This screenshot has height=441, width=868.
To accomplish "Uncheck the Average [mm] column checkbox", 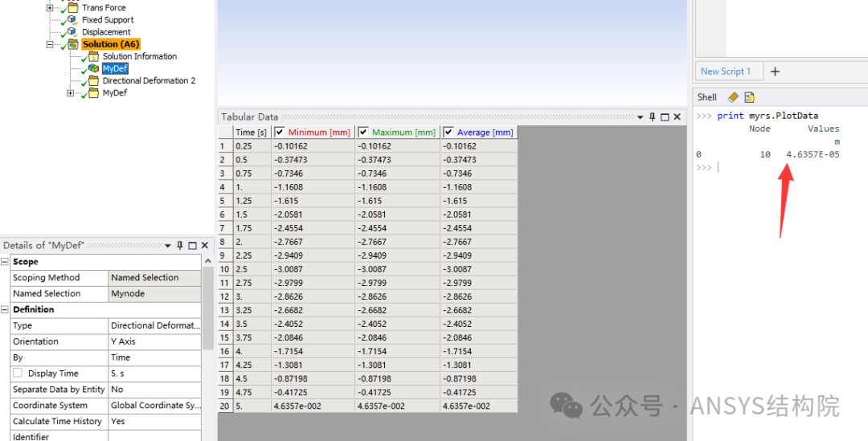I will (x=448, y=133).
